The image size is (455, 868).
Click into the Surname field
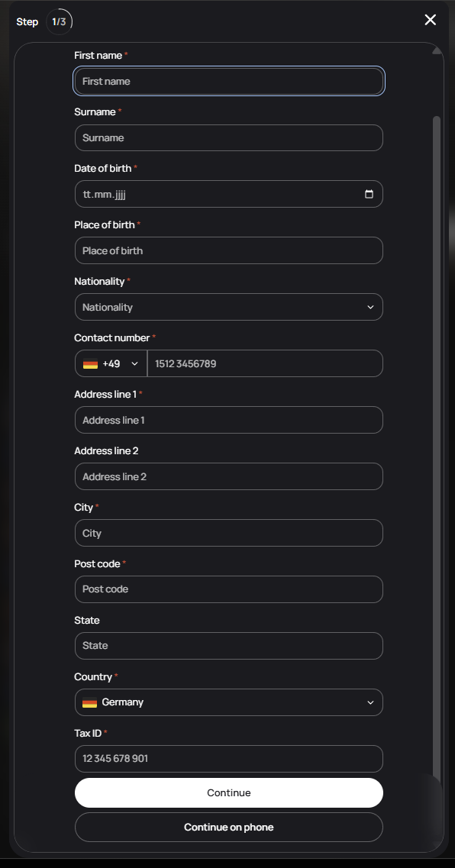(228, 138)
